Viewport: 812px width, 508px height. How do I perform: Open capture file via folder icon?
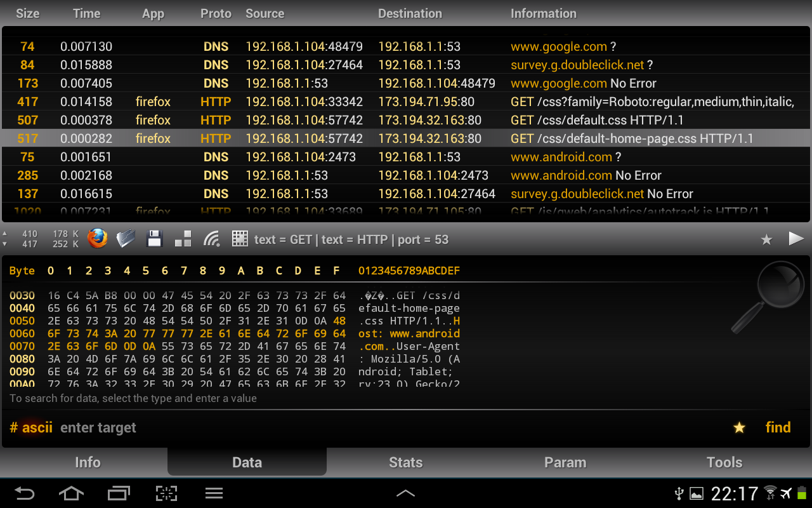tap(126, 239)
